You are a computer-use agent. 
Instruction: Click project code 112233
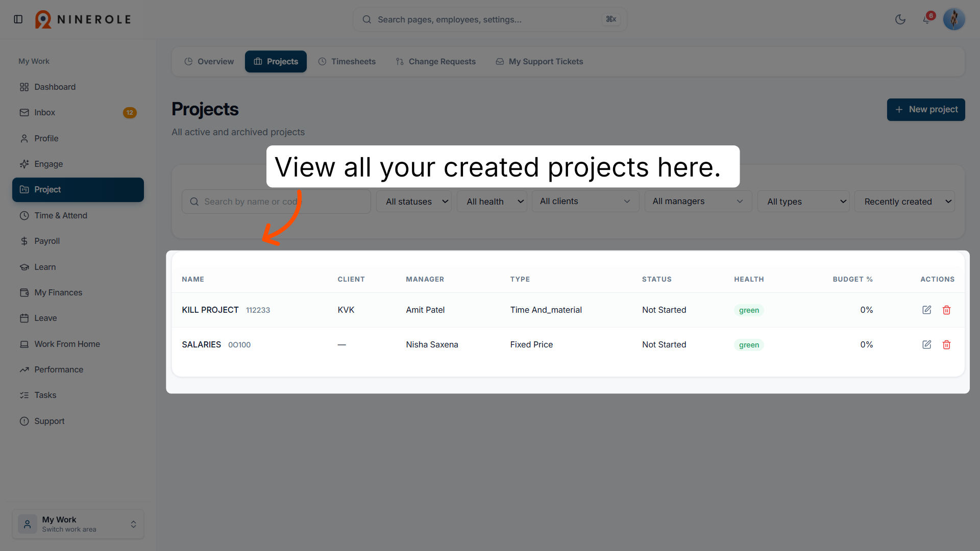coord(258,310)
